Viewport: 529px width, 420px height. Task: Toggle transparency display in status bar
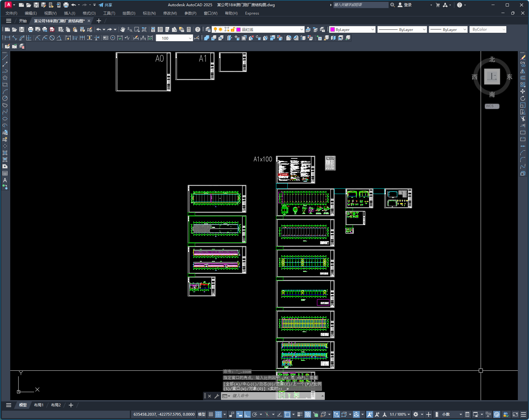point(308,414)
